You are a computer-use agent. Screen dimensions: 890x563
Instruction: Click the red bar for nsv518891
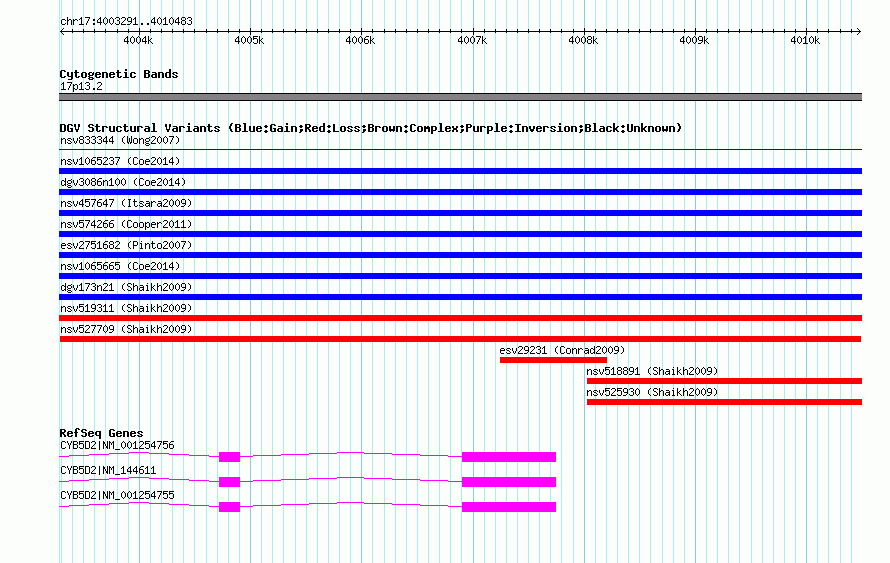[724, 381]
